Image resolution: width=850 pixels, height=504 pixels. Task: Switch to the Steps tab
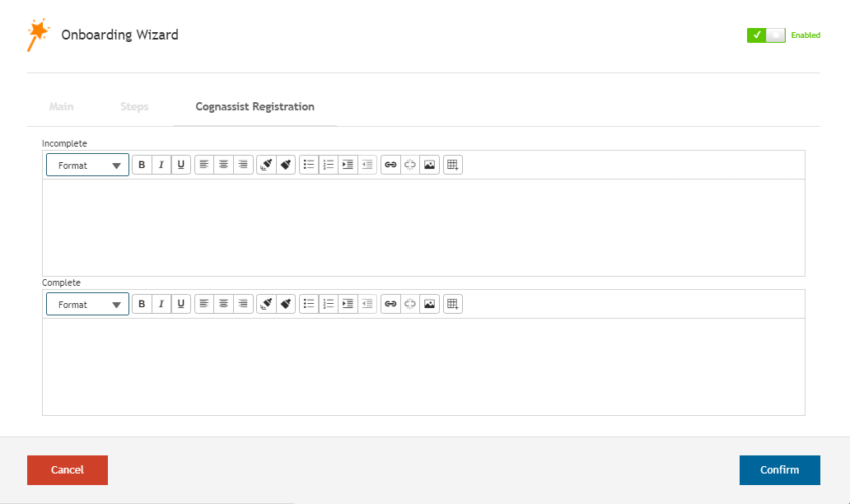134,107
